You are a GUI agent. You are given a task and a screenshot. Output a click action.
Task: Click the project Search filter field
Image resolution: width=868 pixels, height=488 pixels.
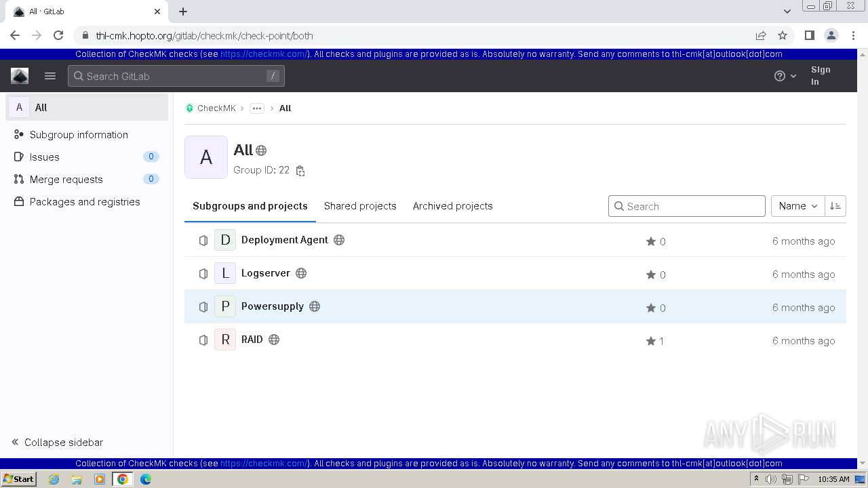tap(687, 206)
